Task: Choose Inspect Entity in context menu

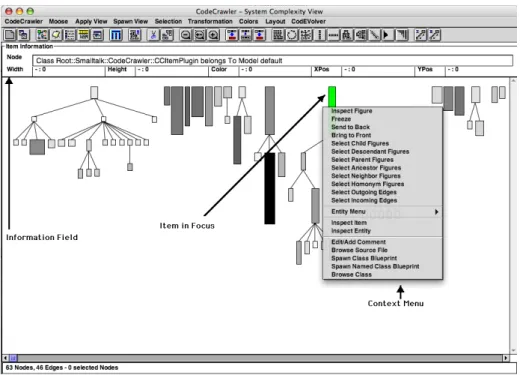Action: click(x=383, y=231)
